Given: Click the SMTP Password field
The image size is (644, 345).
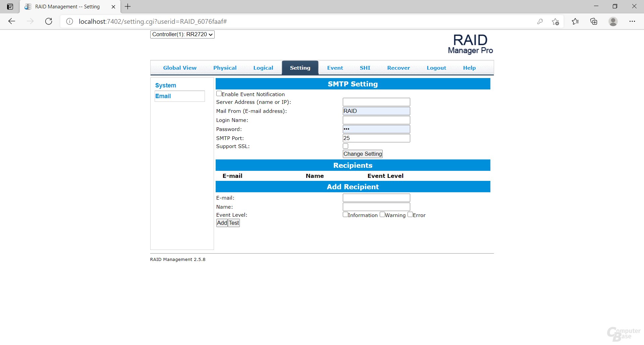Looking at the screenshot, I should 376,129.
